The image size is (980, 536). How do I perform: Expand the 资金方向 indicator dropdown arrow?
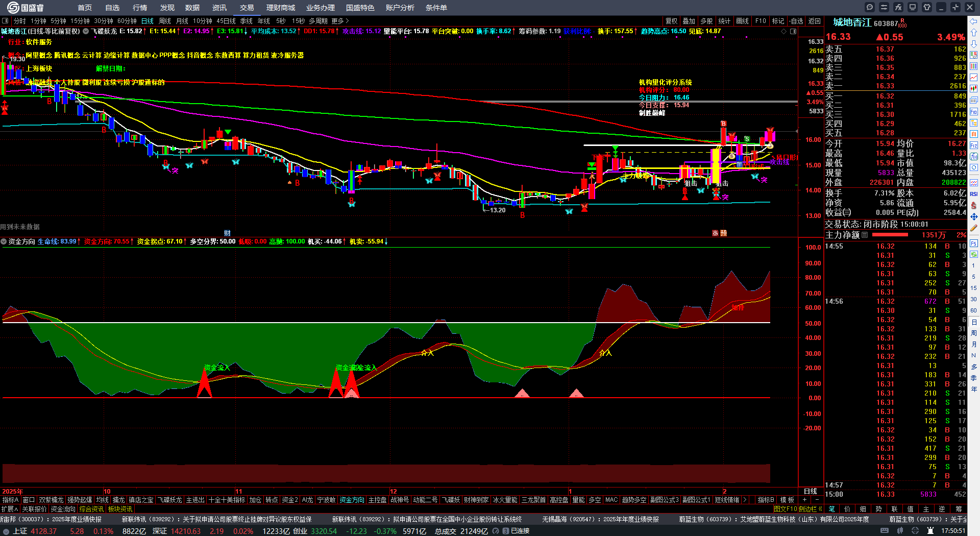(x=4, y=241)
